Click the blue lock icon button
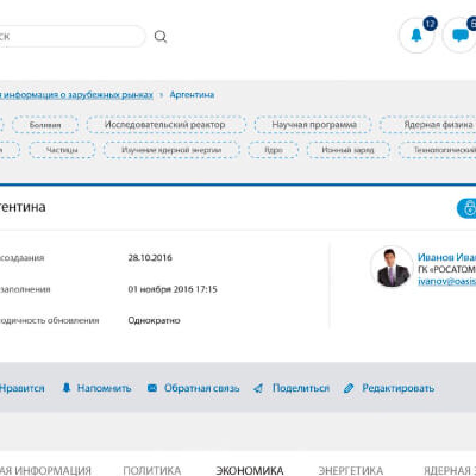476x476 pixels. coord(467,208)
